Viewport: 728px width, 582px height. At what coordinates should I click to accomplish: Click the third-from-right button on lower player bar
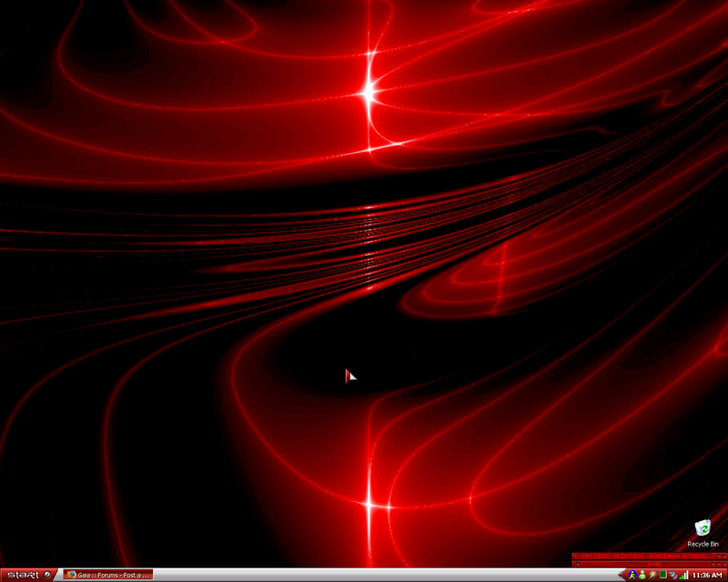coord(713,564)
